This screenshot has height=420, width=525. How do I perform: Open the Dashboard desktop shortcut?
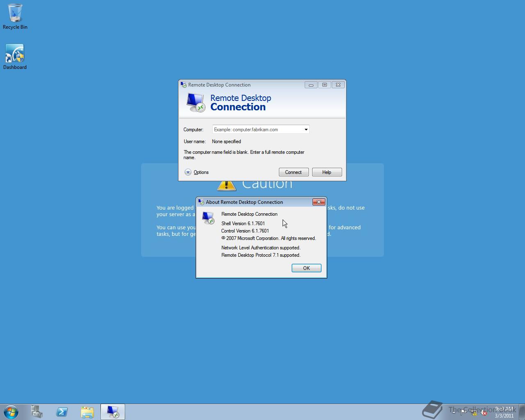pyautogui.click(x=15, y=57)
